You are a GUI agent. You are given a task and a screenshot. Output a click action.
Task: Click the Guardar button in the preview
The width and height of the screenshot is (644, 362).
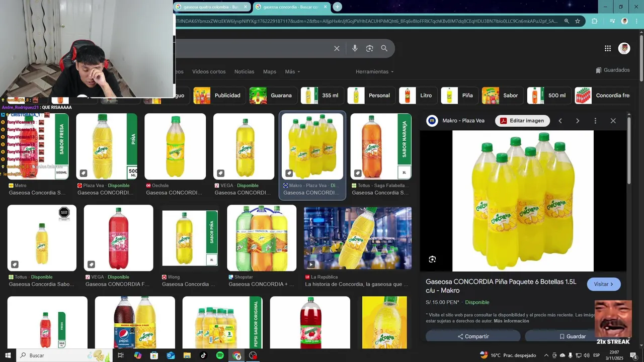point(572,336)
